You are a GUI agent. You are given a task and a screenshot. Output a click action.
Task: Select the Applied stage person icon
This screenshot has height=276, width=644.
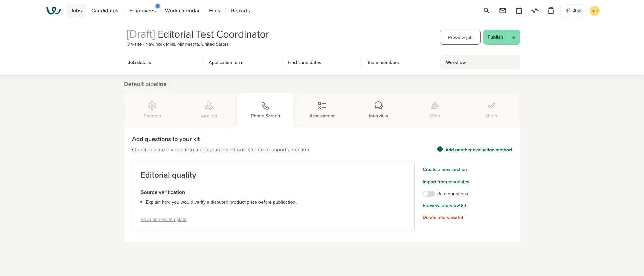click(209, 106)
